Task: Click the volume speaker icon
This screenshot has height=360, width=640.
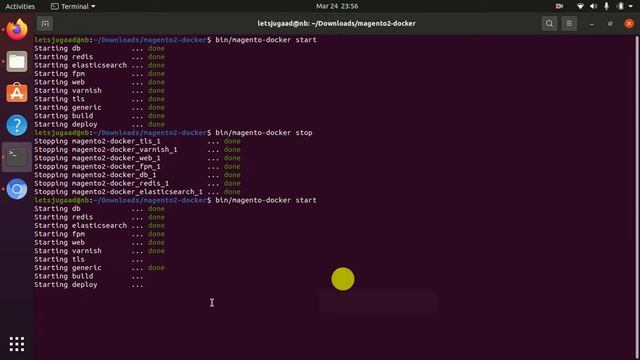Action: click(593, 6)
